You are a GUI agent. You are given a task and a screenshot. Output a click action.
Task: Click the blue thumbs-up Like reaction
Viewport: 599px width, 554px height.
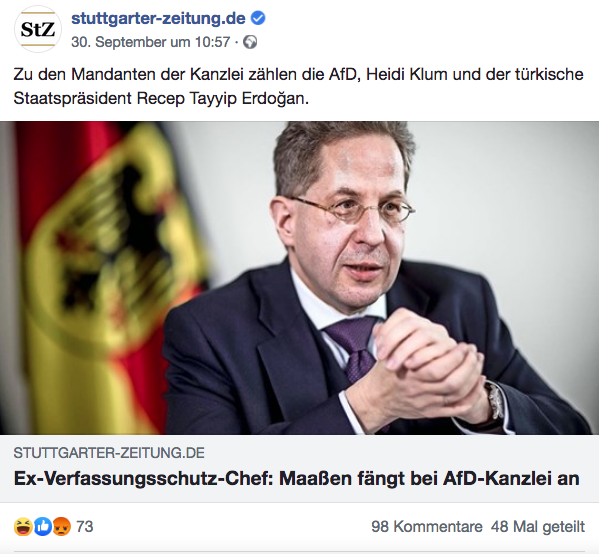pos(43,526)
